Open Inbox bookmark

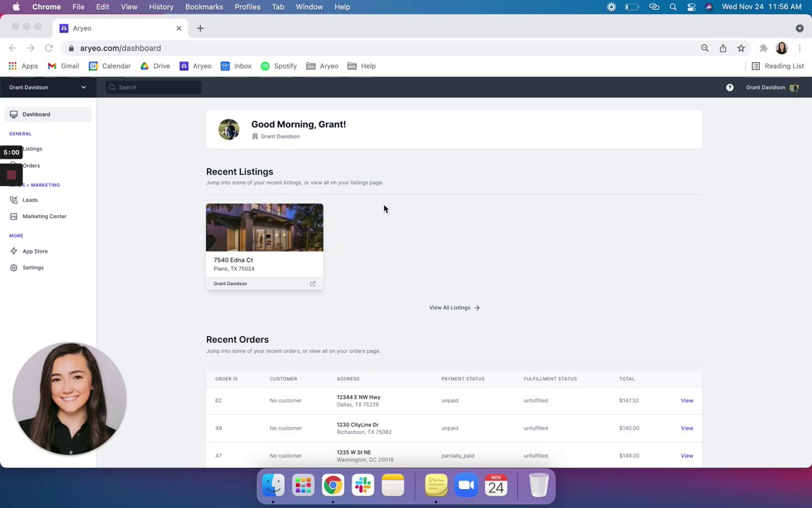point(235,66)
